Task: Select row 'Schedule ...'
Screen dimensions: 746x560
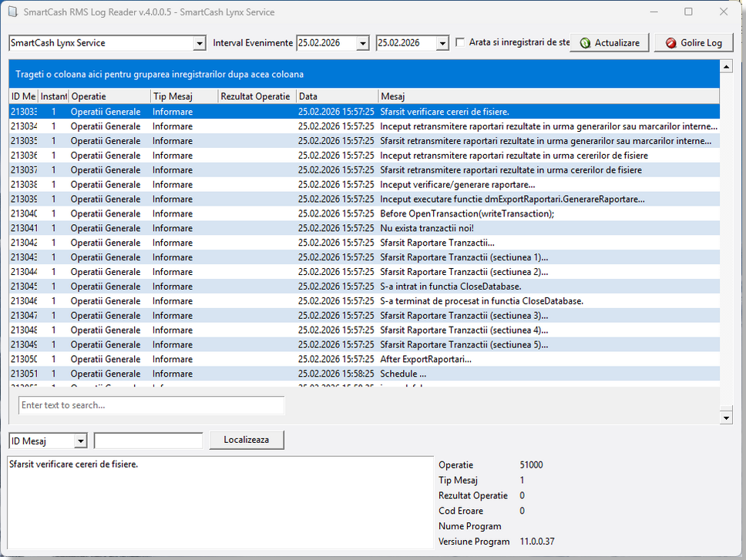Action: pyautogui.click(x=364, y=374)
